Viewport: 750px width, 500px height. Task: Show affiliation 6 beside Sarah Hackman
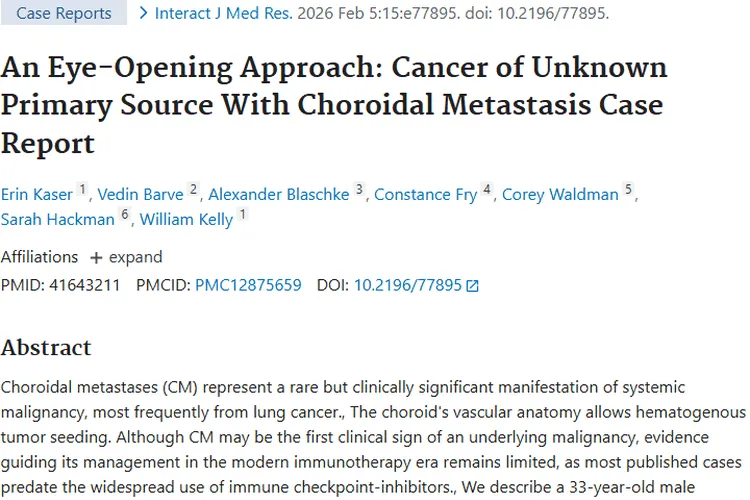(x=125, y=214)
